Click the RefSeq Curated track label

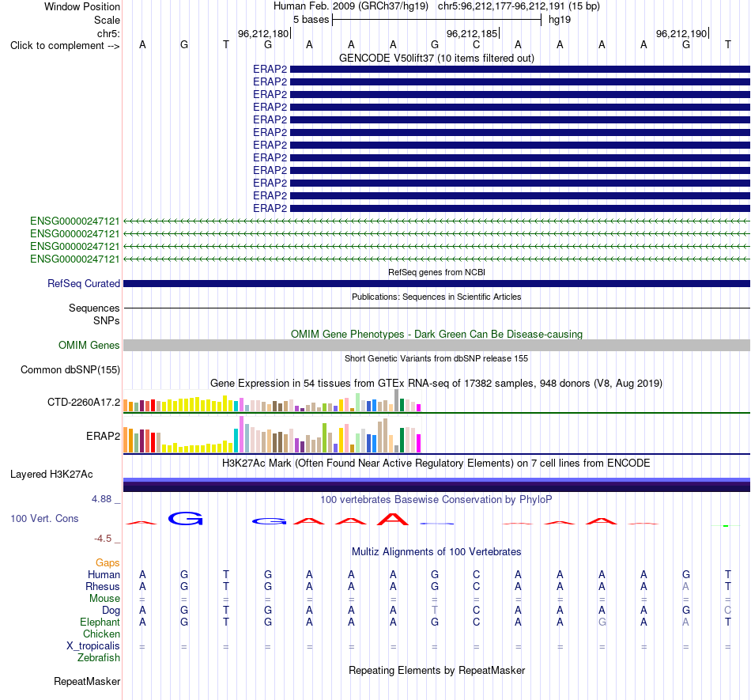84,284
